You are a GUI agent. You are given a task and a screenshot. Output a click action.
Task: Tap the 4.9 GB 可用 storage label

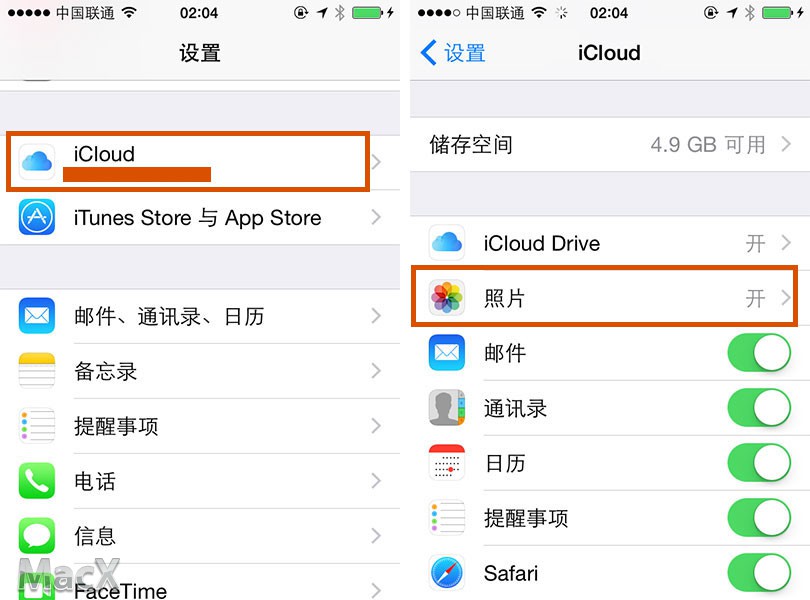click(708, 145)
